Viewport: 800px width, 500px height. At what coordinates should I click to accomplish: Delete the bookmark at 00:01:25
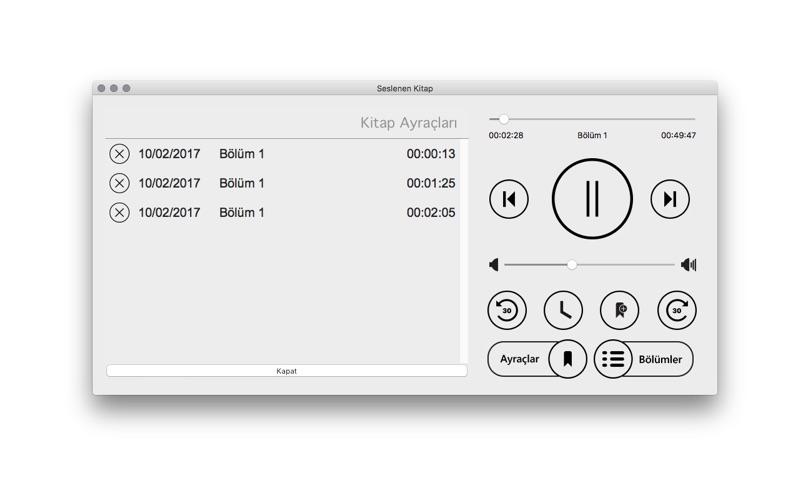(119, 183)
